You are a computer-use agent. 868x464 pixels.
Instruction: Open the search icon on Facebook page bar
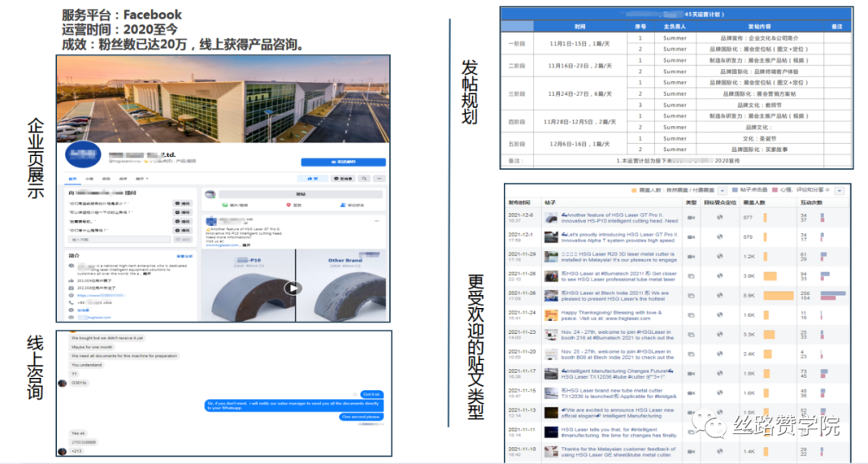tap(364, 179)
